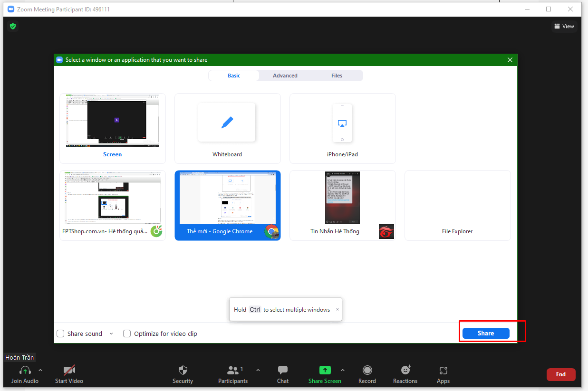
Task: Click the Start Video camera icon
Action: pyautogui.click(x=68, y=370)
